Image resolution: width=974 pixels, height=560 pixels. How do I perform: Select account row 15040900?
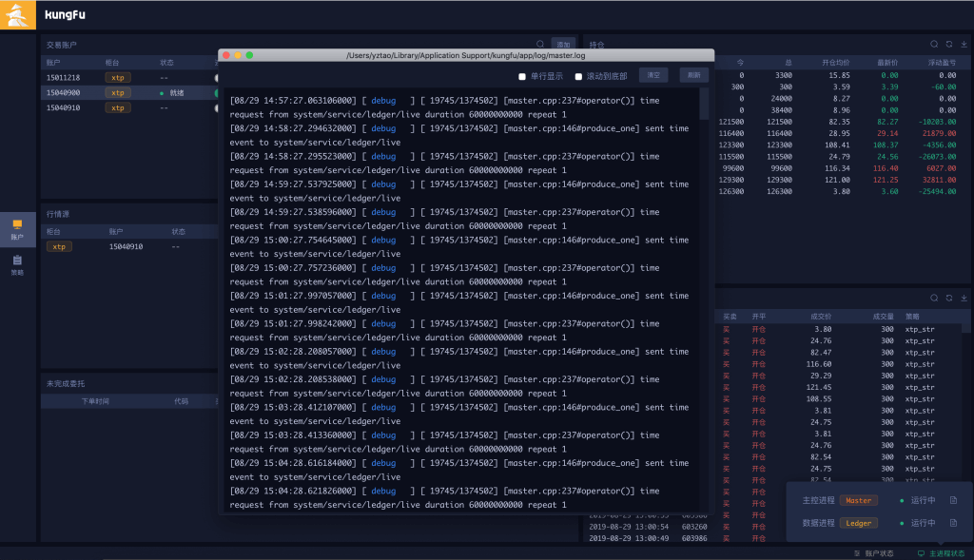pyautogui.click(x=129, y=92)
